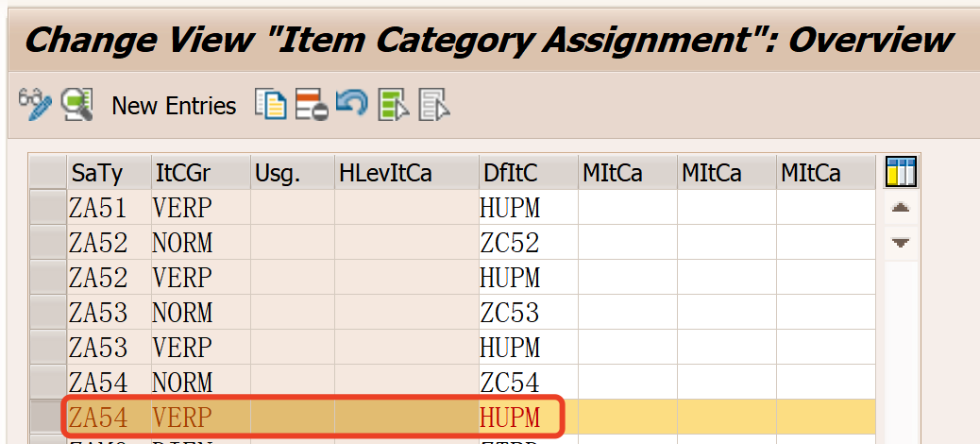
Task: Select row marker for ZA53 VERP
Action: (x=48, y=348)
